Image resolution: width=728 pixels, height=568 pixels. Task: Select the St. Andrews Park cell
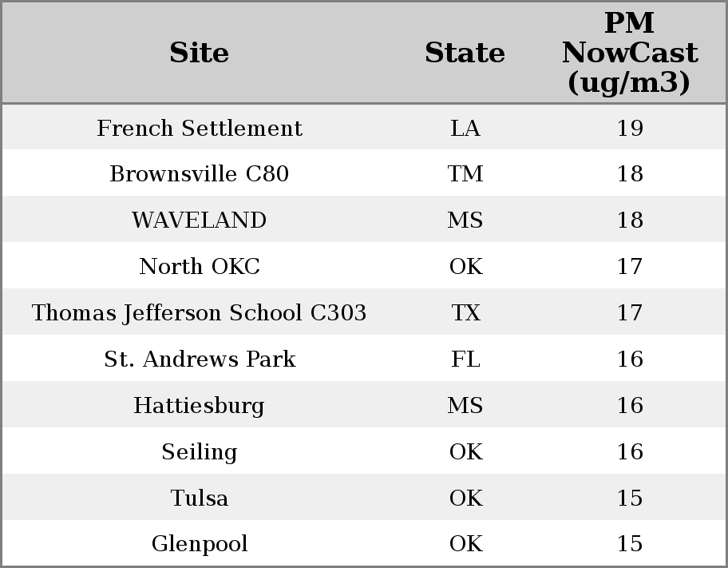pyautogui.click(x=200, y=359)
